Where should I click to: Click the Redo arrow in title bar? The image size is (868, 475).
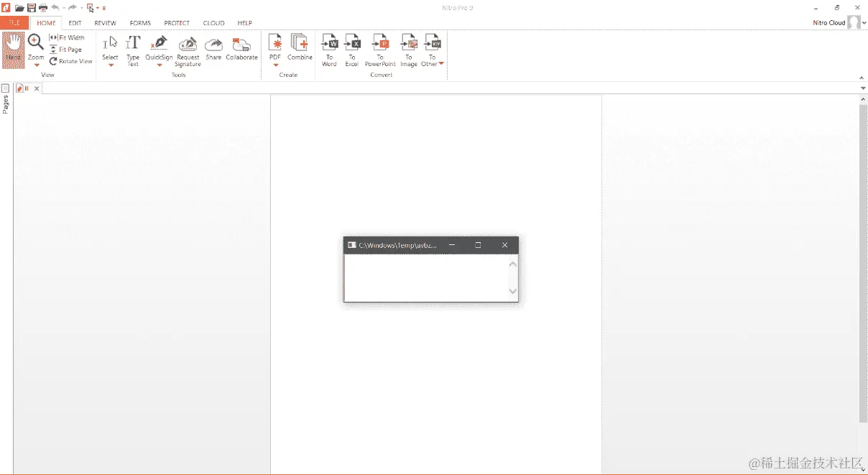click(73, 8)
